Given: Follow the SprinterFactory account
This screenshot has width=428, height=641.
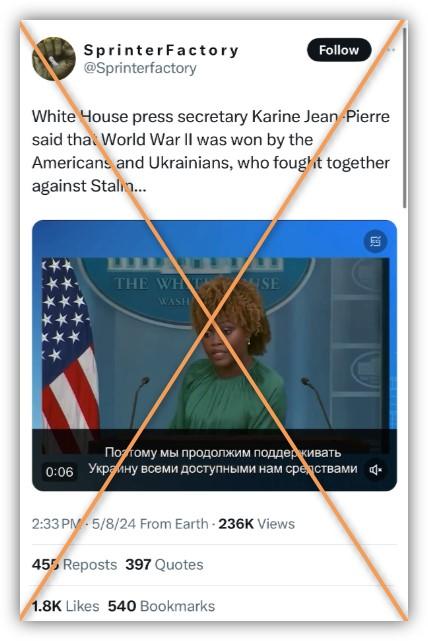Looking at the screenshot, I should click(339, 50).
